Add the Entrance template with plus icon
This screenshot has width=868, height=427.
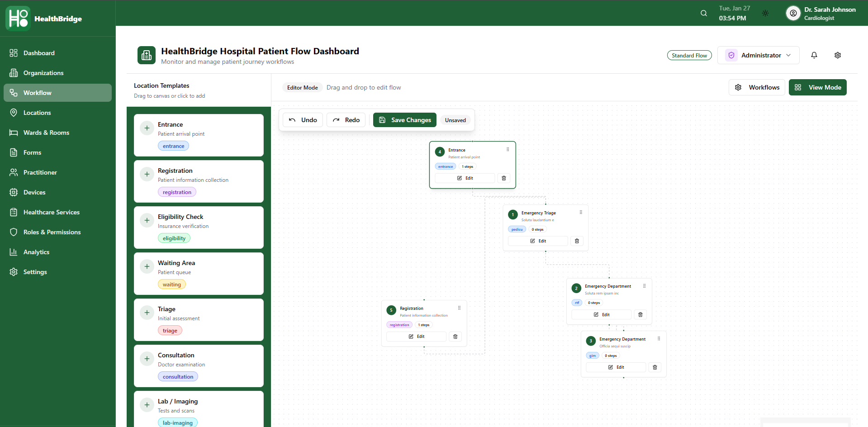click(147, 128)
